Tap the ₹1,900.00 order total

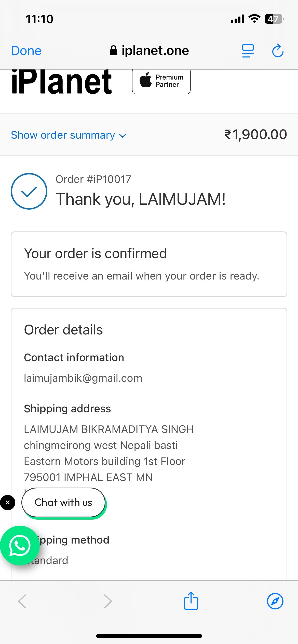pos(255,134)
